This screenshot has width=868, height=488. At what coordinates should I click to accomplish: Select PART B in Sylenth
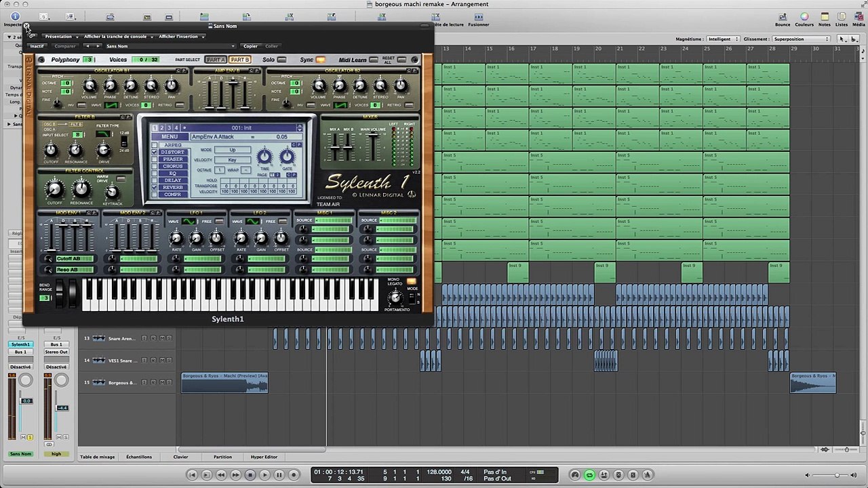(x=239, y=60)
